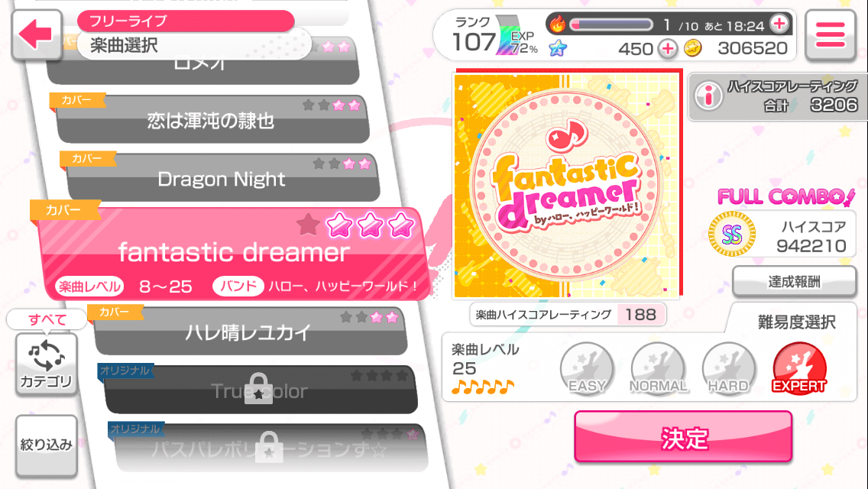The image size is (868, 489).
Task: Choose the Dragon Night song
Action: tap(222, 178)
